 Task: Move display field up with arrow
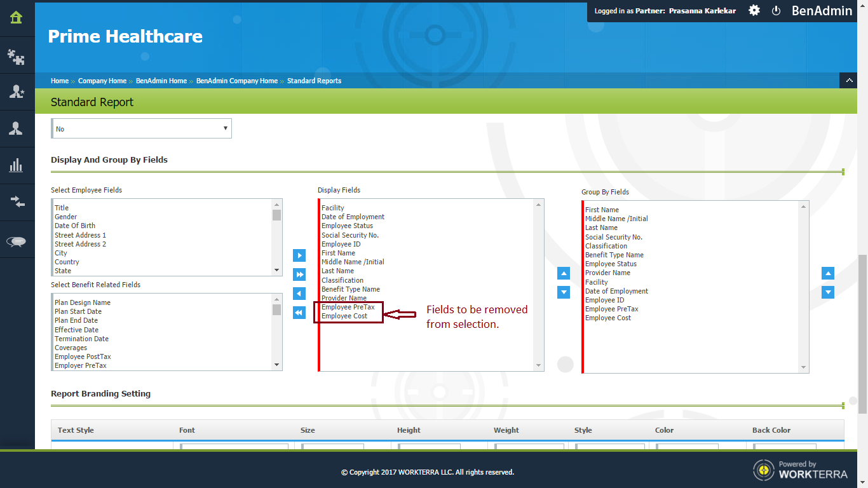(564, 273)
